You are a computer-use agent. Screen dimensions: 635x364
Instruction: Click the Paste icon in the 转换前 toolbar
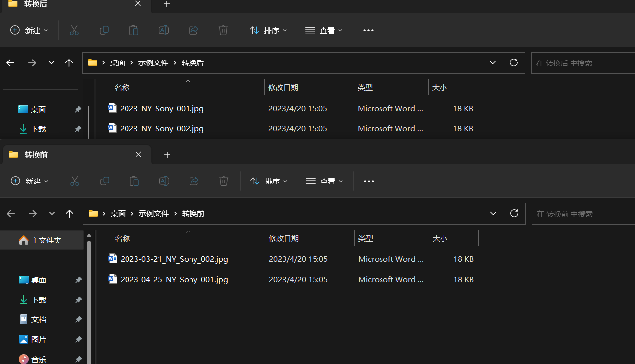pos(134,181)
